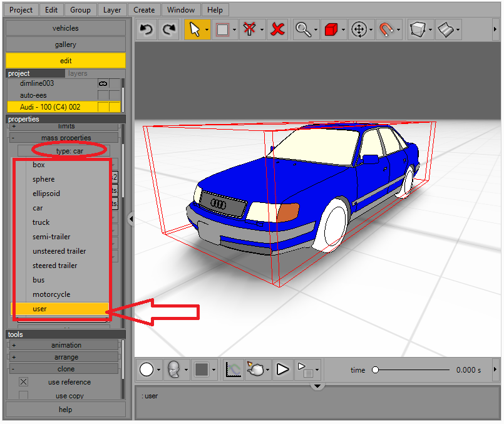Expand bottom toolbar overflow arrow

[495, 370]
